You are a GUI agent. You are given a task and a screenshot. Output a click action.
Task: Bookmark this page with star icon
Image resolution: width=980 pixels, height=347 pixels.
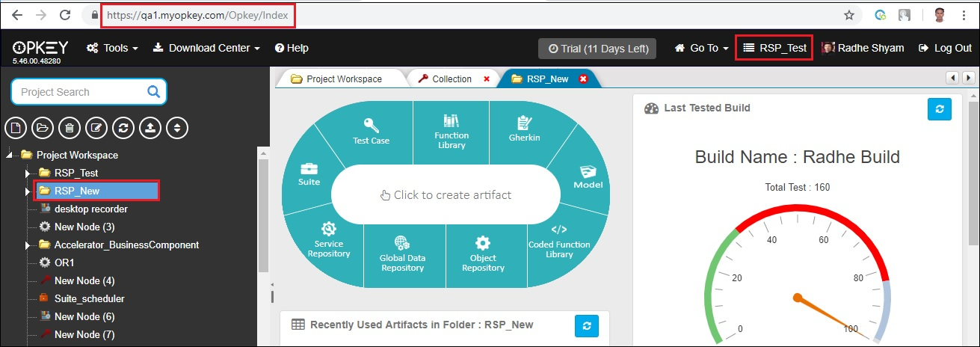pyautogui.click(x=849, y=14)
